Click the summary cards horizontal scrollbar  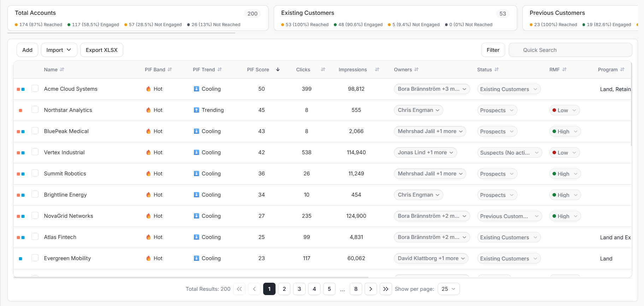point(122,33)
